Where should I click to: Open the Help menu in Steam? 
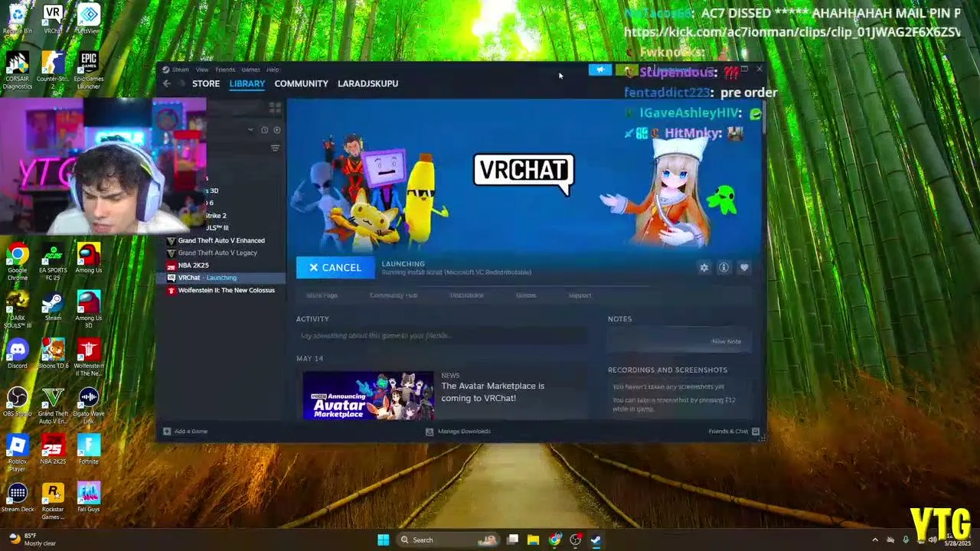pyautogui.click(x=273, y=70)
